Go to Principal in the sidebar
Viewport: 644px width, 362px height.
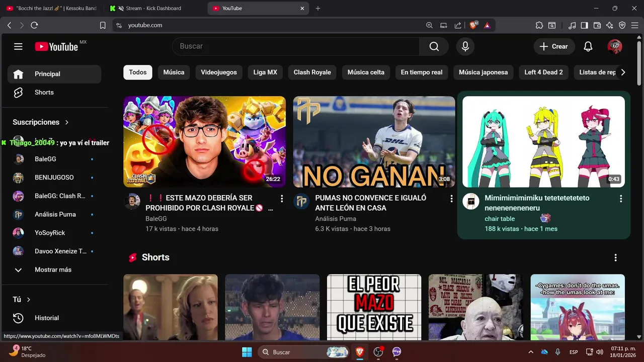[x=54, y=74]
